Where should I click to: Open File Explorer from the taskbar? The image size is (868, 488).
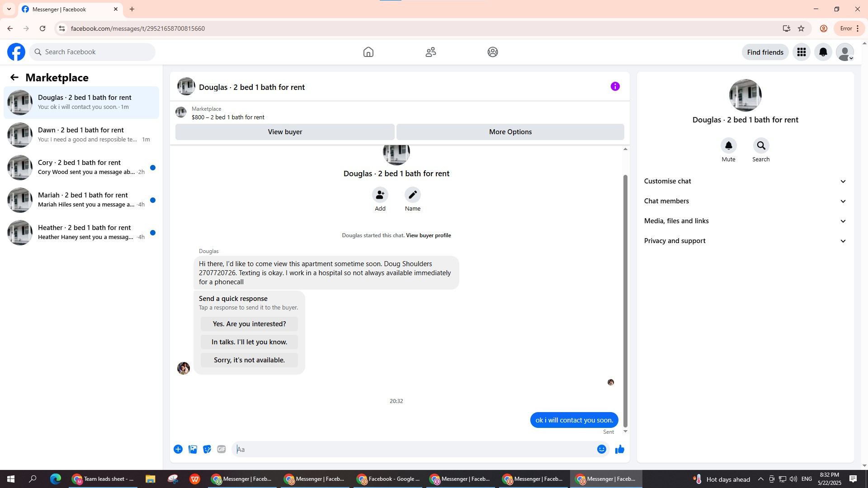pyautogui.click(x=150, y=479)
